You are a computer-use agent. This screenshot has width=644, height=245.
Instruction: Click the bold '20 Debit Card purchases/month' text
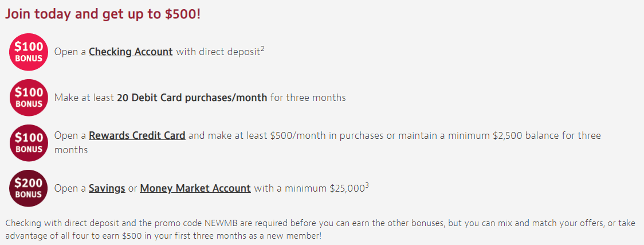192,98
